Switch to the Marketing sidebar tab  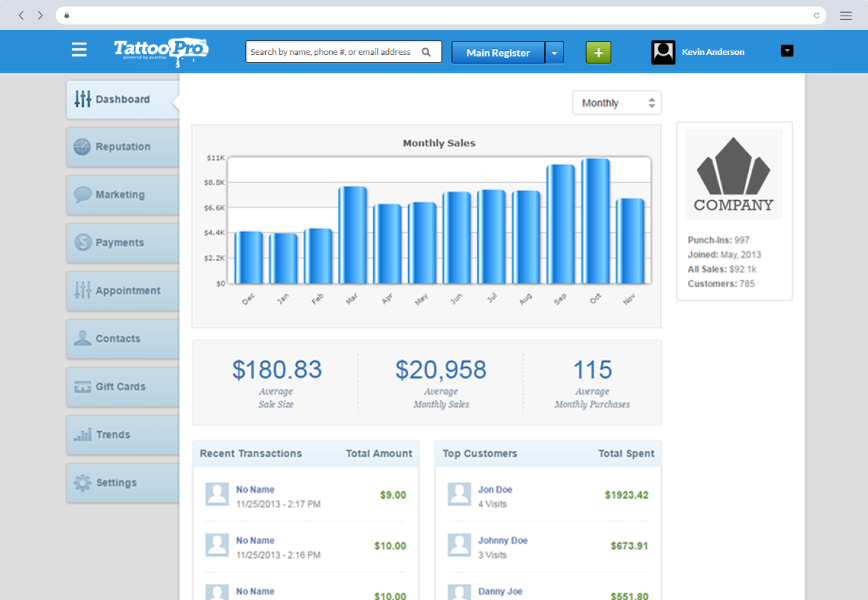(x=123, y=195)
